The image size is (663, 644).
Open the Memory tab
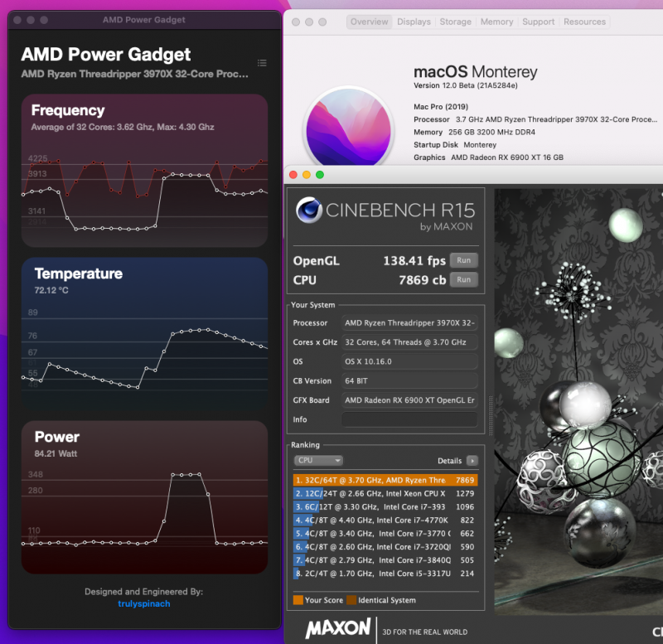coord(496,22)
